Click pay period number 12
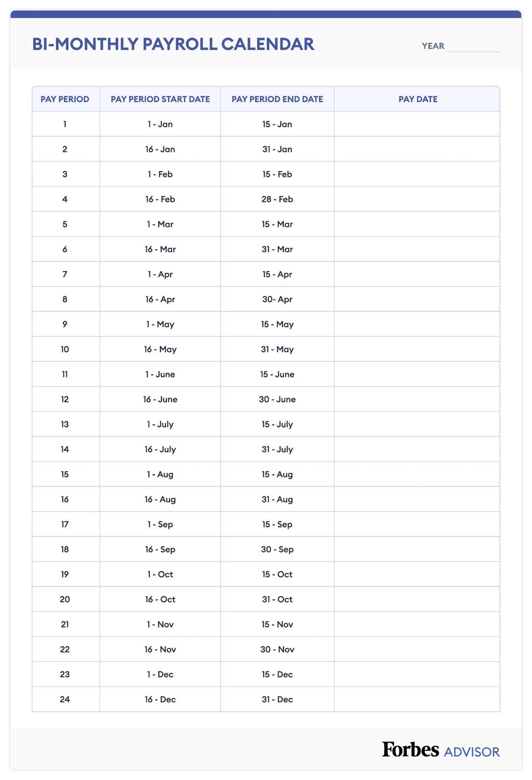 (65, 399)
